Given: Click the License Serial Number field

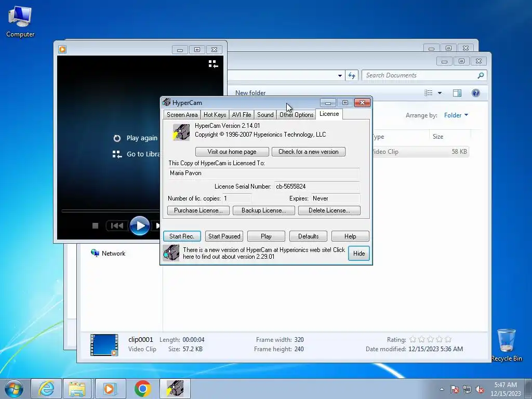Looking at the screenshot, I should [x=317, y=187].
